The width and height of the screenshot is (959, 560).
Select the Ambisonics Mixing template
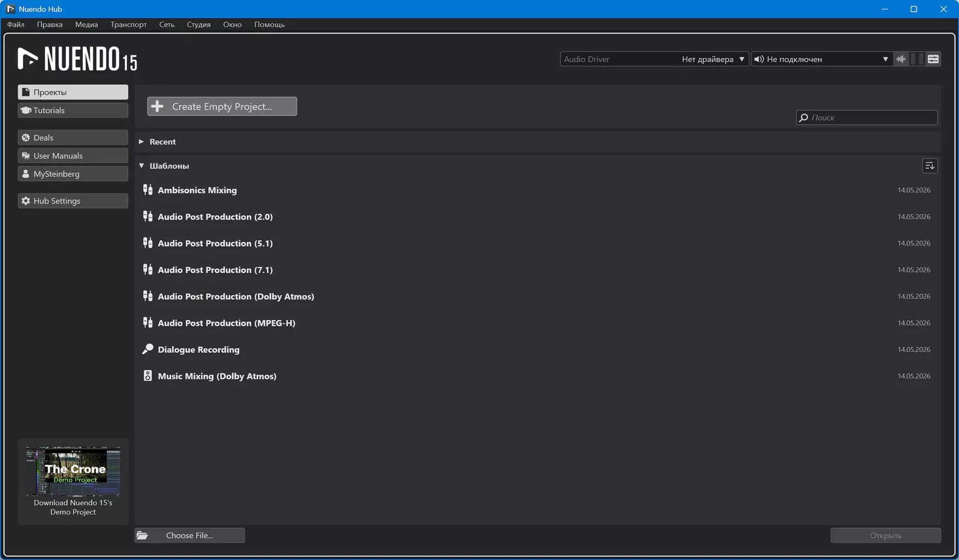[x=537, y=190]
